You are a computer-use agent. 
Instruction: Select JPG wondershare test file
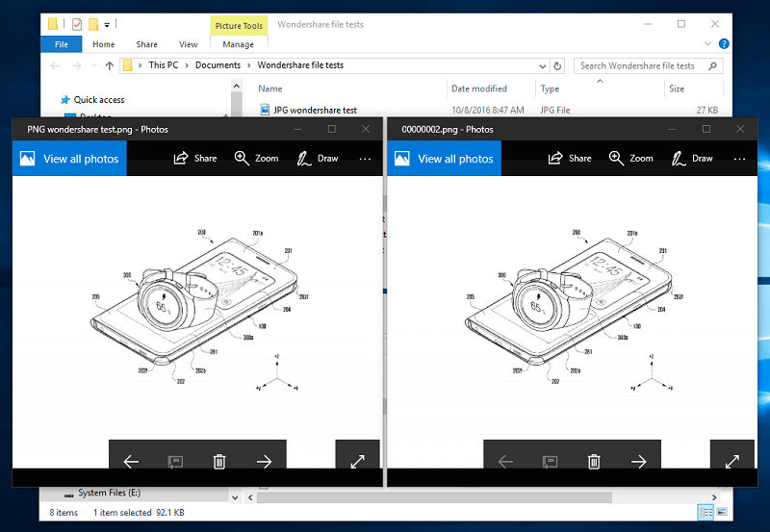tap(316, 110)
